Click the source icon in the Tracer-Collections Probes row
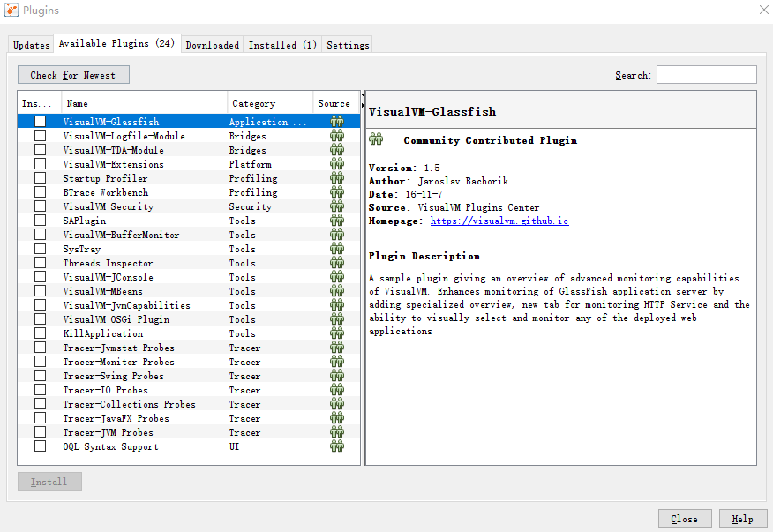The width and height of the screenshot is (773, 532). coord(337,404)
